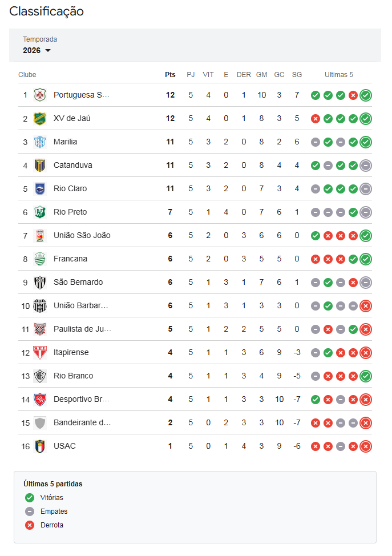This screenshot has height=556, width=392.
Task: Open the 2026 season dropdown
Action: 37,50
